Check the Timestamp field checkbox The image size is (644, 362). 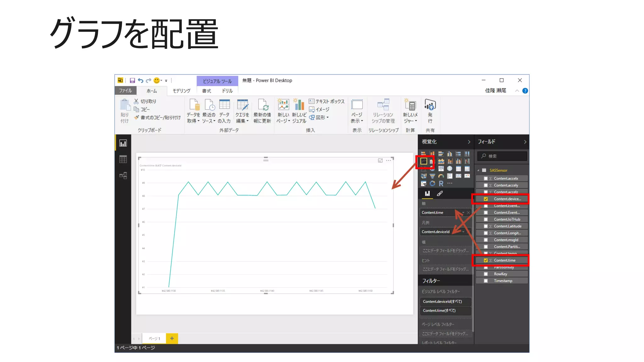(486, 281)
